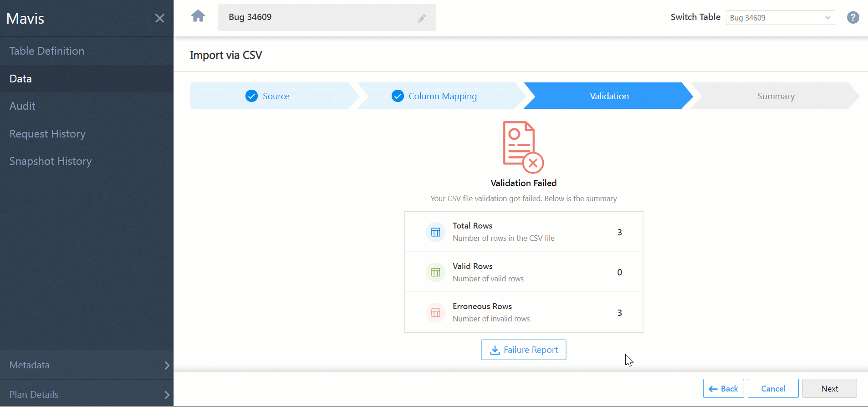Viewport: 868px width, 407px height.
Task: Open the Switch Table dropdown
Action: pos(780,18)
